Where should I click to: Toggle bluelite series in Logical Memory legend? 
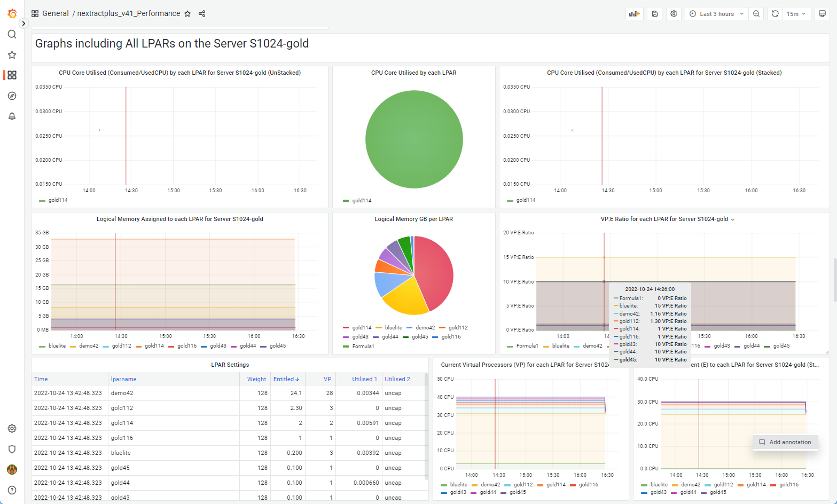57,346
